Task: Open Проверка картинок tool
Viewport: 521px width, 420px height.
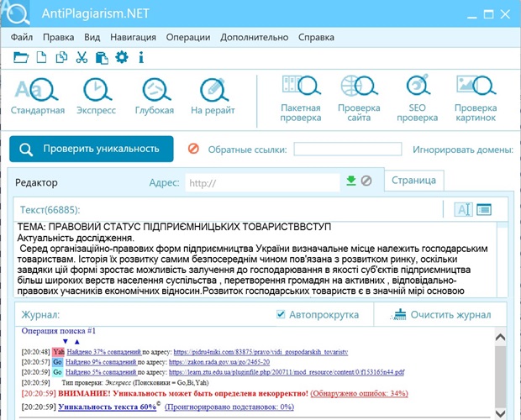Action: (x=476, y=99)
